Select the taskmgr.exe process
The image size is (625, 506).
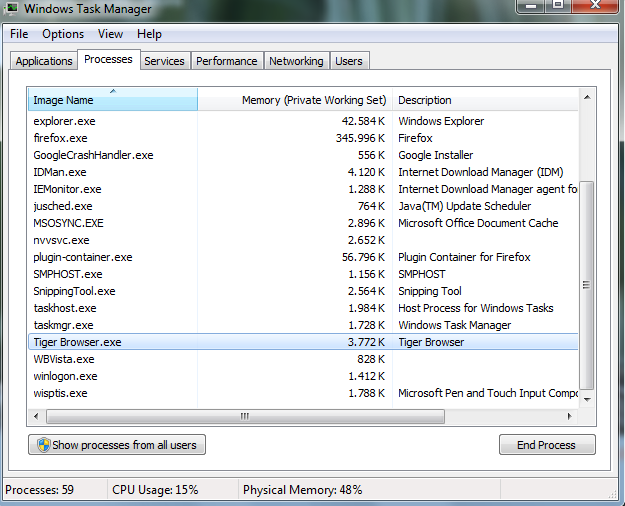point(303,325)
